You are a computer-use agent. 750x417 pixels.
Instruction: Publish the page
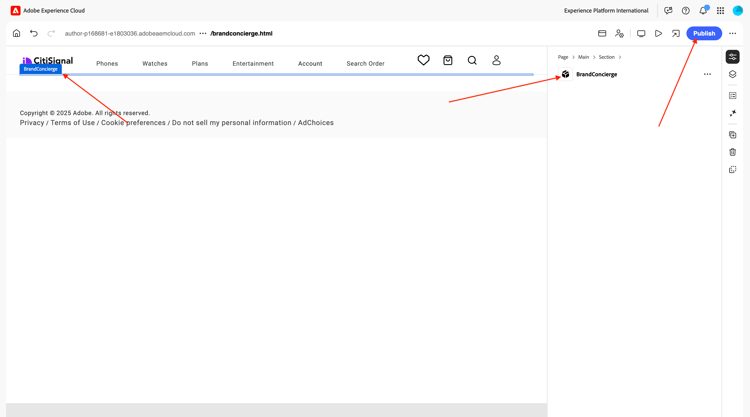[x=704, y=33]
